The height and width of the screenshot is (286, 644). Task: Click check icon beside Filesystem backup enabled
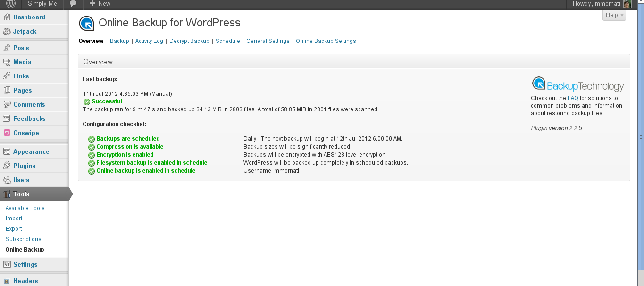coord(92,163)
